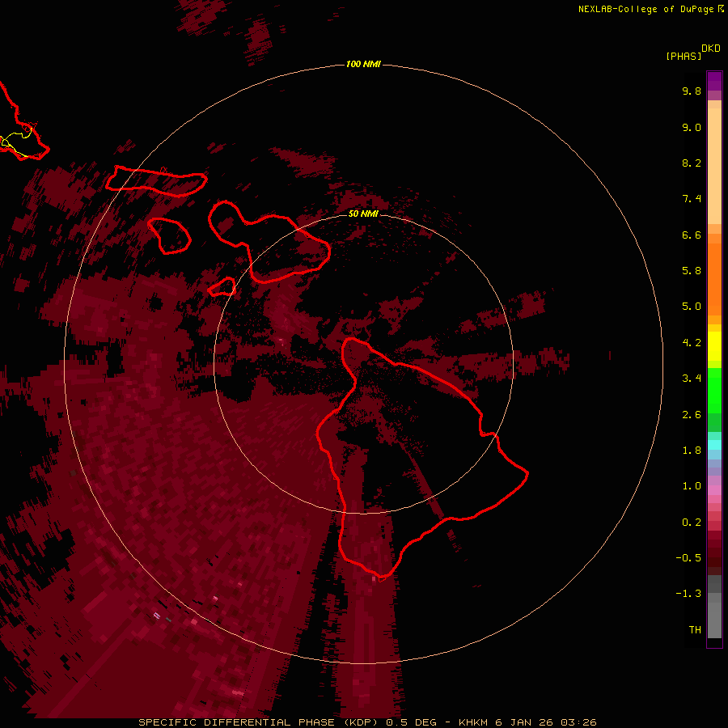This screenshot has width=728, height=728.
Task: Pick the cyan segment of the color bar
Action: click(x=714, y=445)
